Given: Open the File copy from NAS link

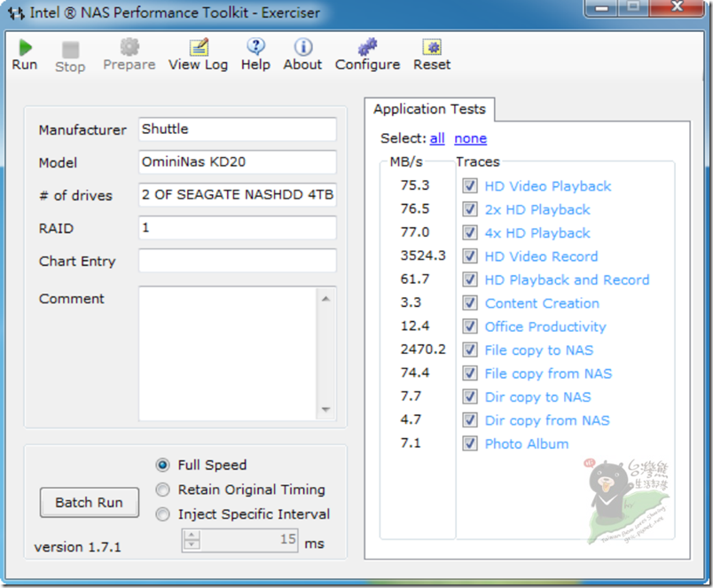Looking at the screenshot, I should [x=548, y=373].
